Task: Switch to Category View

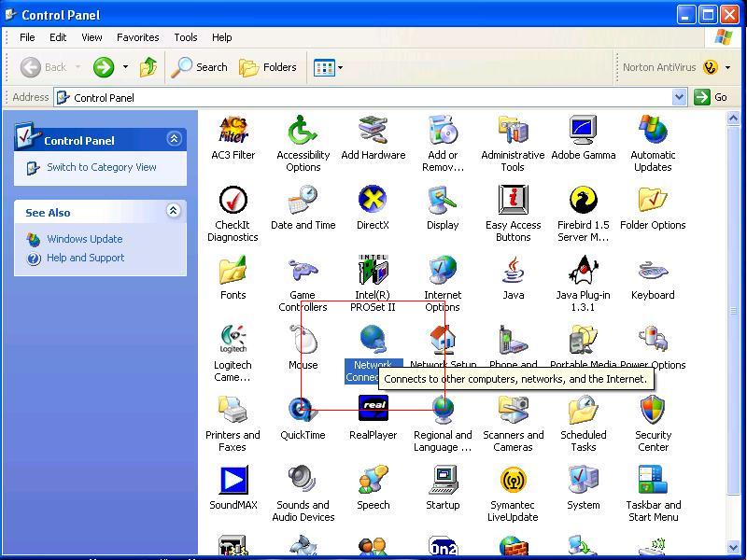Action: point(102,167)
